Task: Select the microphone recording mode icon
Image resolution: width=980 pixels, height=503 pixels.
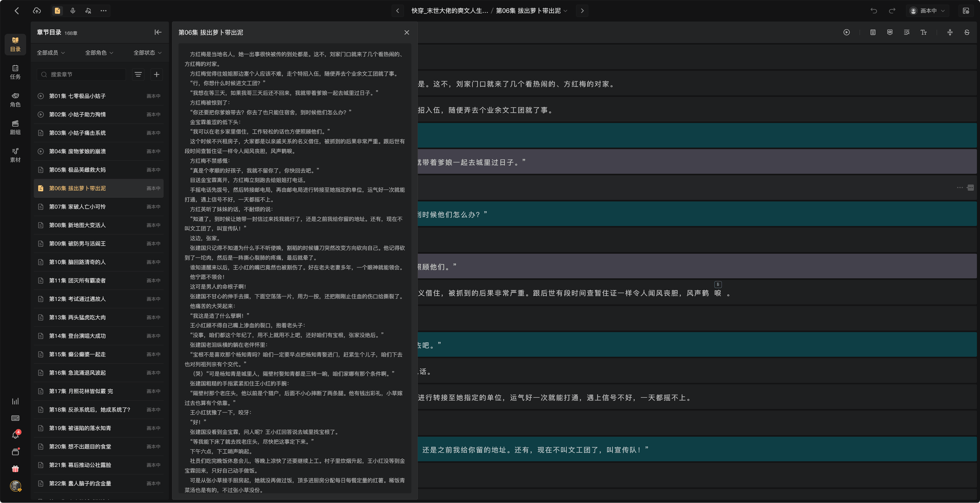Action: (73, 11)
